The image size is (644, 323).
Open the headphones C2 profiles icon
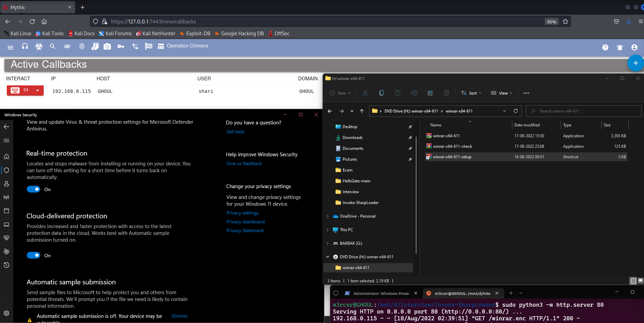click(25, 46)
